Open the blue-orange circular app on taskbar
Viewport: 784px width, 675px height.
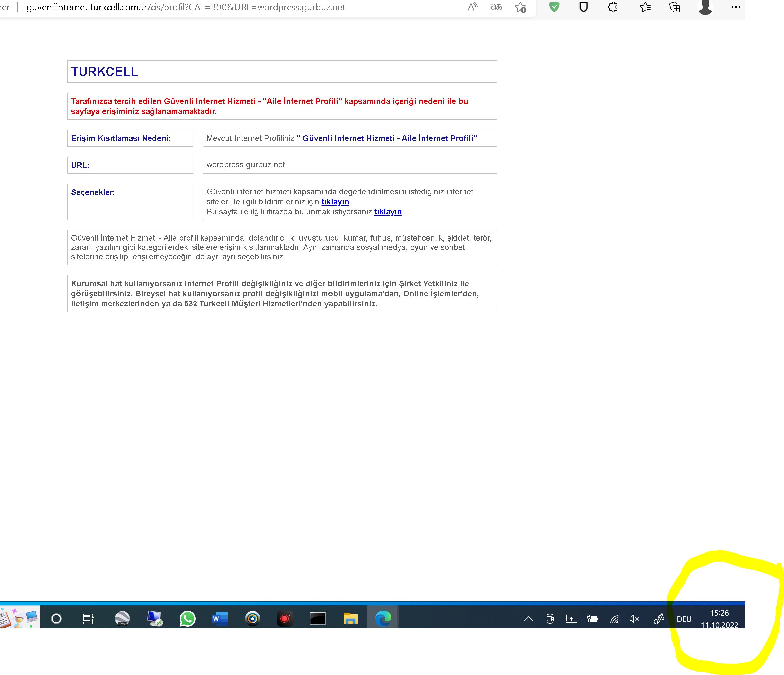[x=252, y=619]
